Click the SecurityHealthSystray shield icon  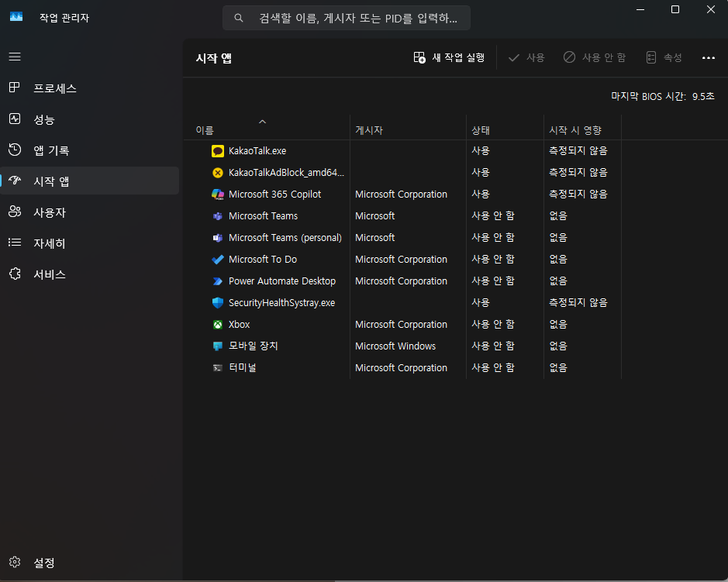tap(218, 302)
